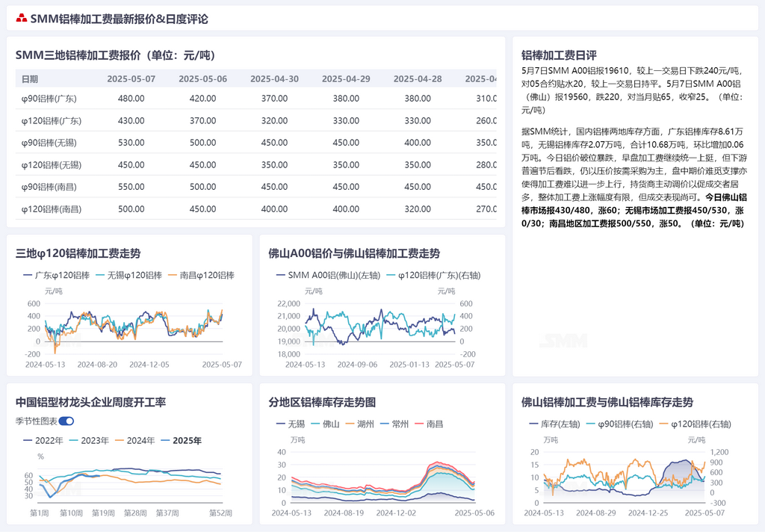Click the 佛山铝棒加工费与佛山铝棒库存走势 chart title
The width and height of the screenshot is (765, 532).
607,402
